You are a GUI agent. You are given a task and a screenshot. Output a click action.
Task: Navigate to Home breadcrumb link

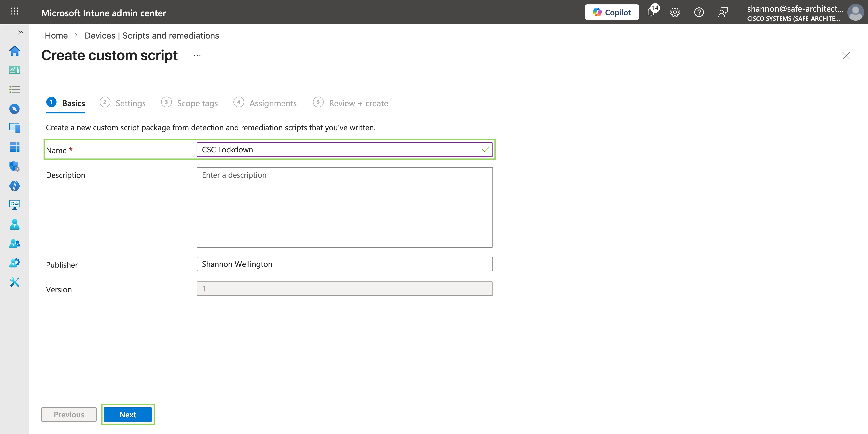tap(56, 35)
